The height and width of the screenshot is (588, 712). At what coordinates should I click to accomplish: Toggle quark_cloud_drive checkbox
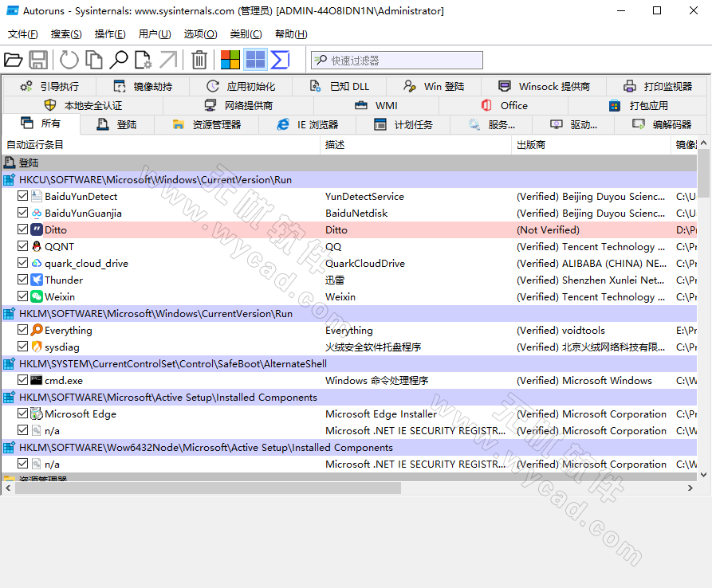[22, 263]
